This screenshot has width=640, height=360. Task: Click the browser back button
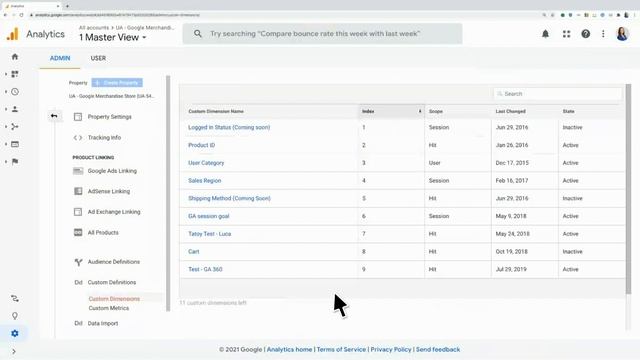[5, 15]
